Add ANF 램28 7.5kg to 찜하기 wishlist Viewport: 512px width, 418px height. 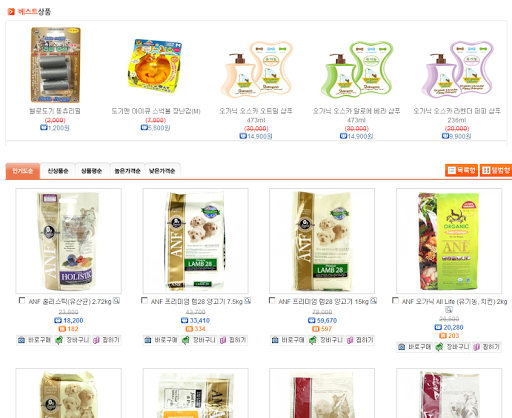pos(233,340)
